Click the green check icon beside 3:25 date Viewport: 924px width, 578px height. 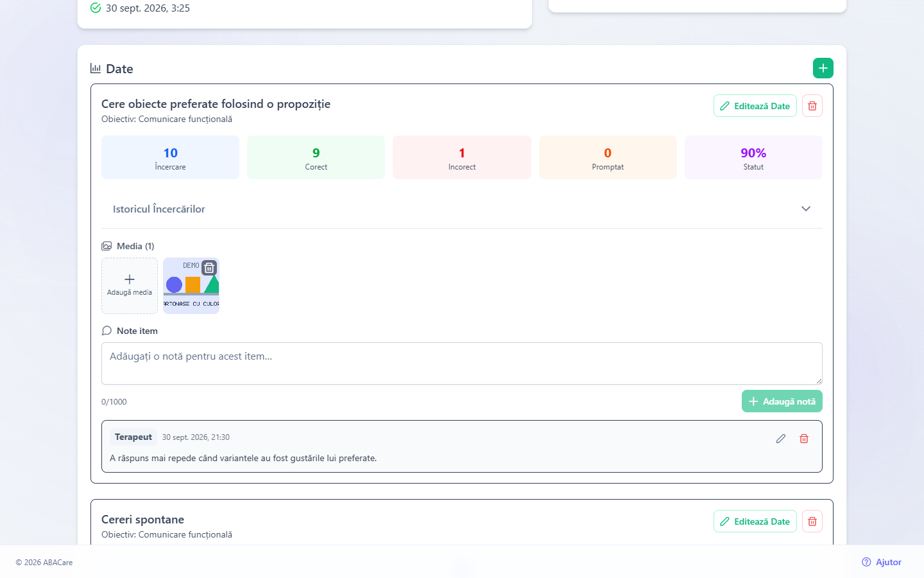(x=96, y=8)
